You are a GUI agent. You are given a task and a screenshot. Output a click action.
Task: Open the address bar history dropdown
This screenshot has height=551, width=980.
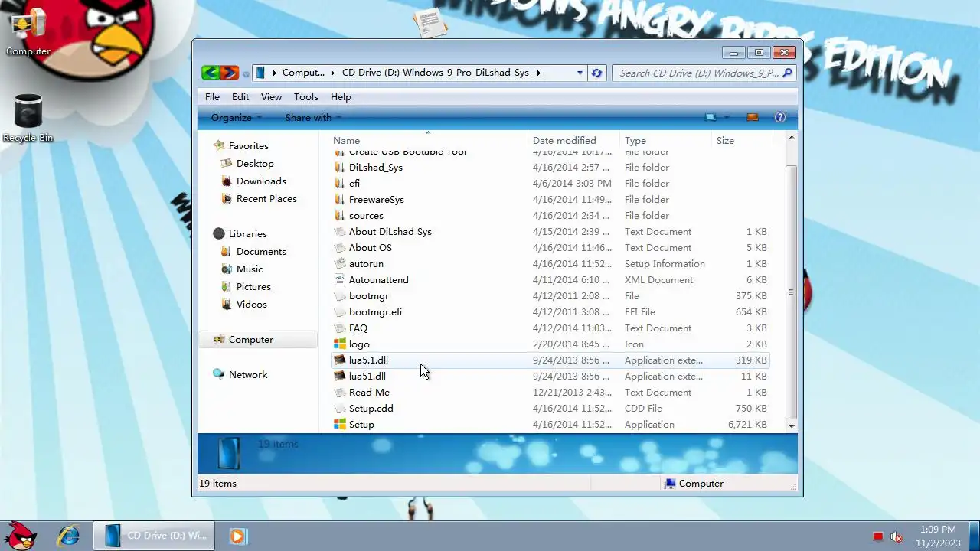[x=580, y=73]
